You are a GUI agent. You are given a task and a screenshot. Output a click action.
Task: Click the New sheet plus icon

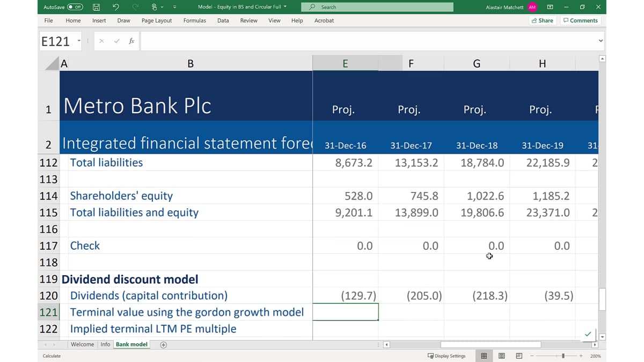coord(164,345)
